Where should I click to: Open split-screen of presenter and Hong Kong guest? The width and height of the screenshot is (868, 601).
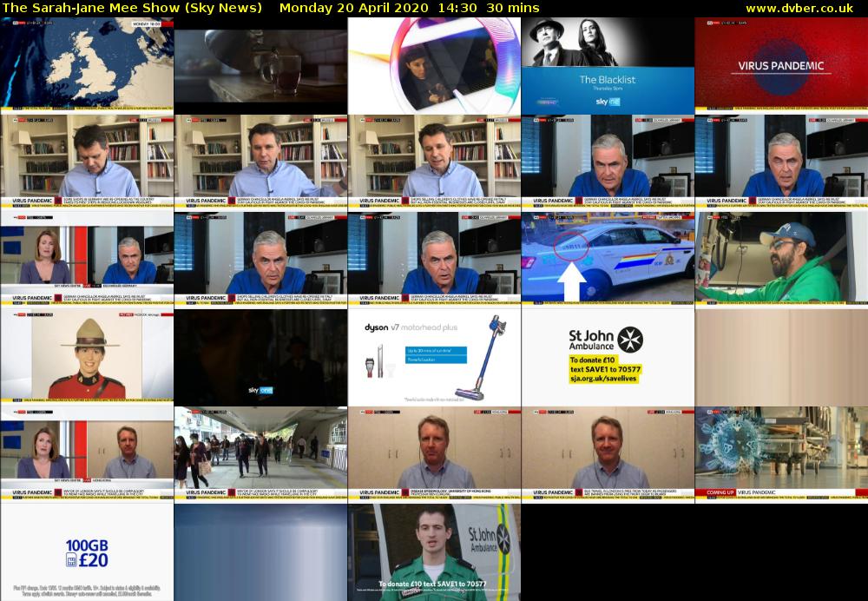(87, 454)
